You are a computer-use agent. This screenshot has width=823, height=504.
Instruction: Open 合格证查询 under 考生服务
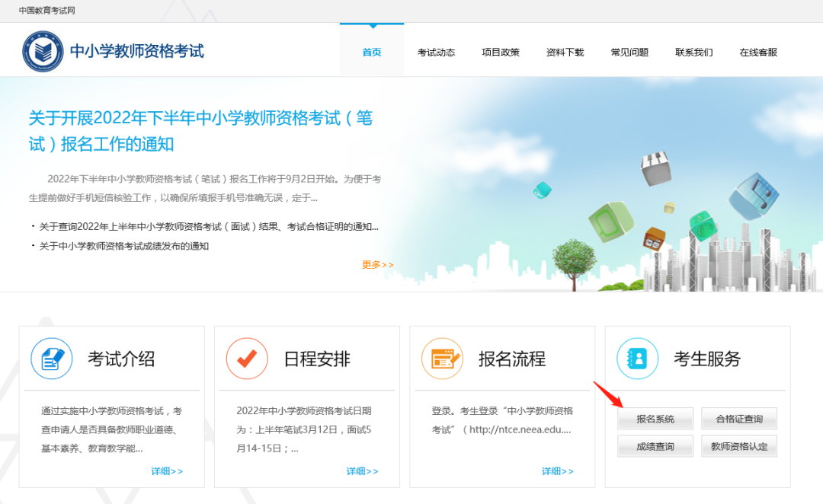[x=738, y=419]
